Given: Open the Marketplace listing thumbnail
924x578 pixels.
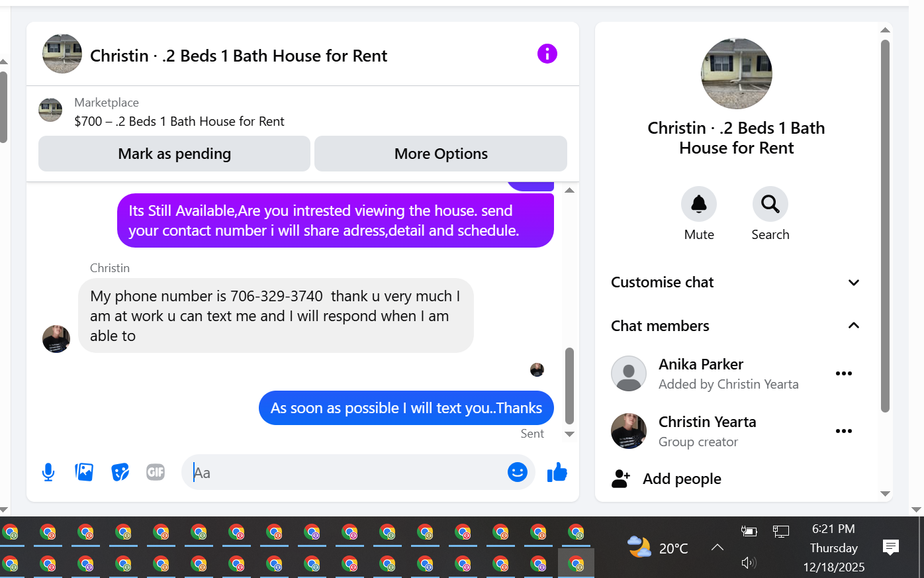Looking at the screenshot, I should 50,110.
